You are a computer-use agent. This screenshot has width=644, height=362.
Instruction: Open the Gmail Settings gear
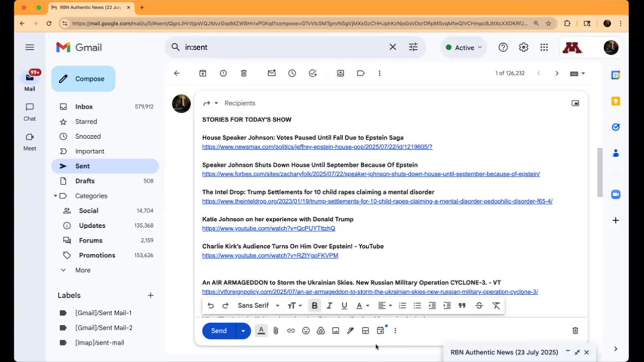524,47
